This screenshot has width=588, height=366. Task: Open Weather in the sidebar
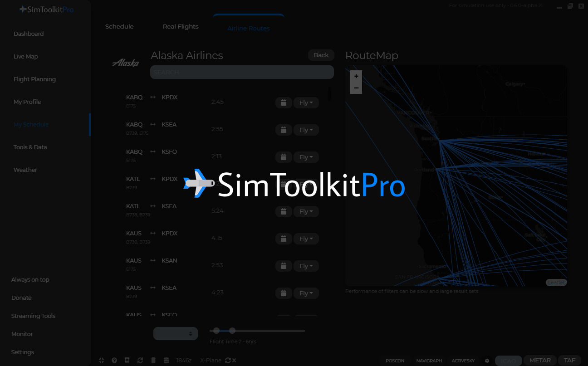pyautogui.click(x=25, y=170)
